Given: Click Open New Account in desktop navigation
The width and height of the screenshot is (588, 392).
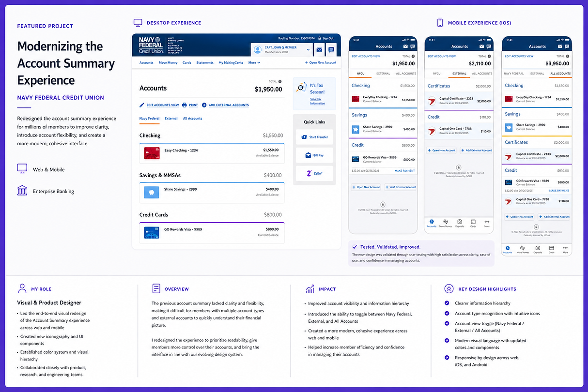Looking at the screenshot, I should [321, 62].
